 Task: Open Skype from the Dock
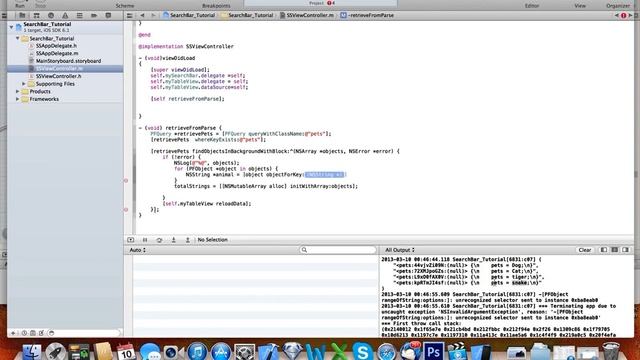(362, 351)
